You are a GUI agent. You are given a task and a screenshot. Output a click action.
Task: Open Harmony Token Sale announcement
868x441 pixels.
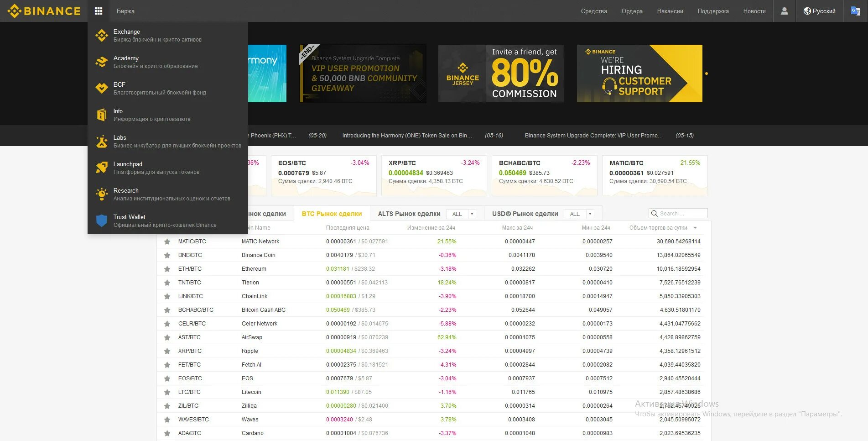click(x=407, y=136)
